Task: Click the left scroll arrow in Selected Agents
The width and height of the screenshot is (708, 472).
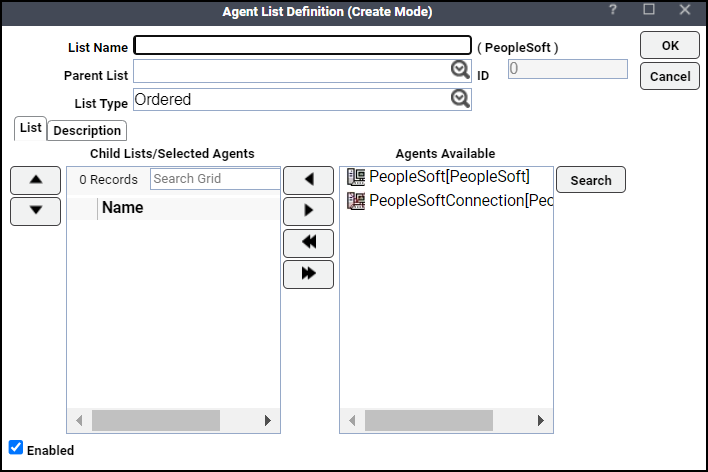Action: (x=79, y=421)
